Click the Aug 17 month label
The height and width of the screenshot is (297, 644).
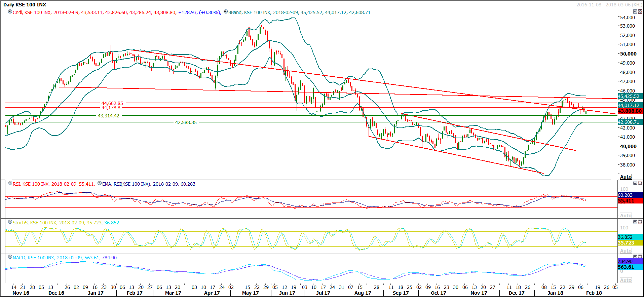pyautogui.click(x=363, y=293)
